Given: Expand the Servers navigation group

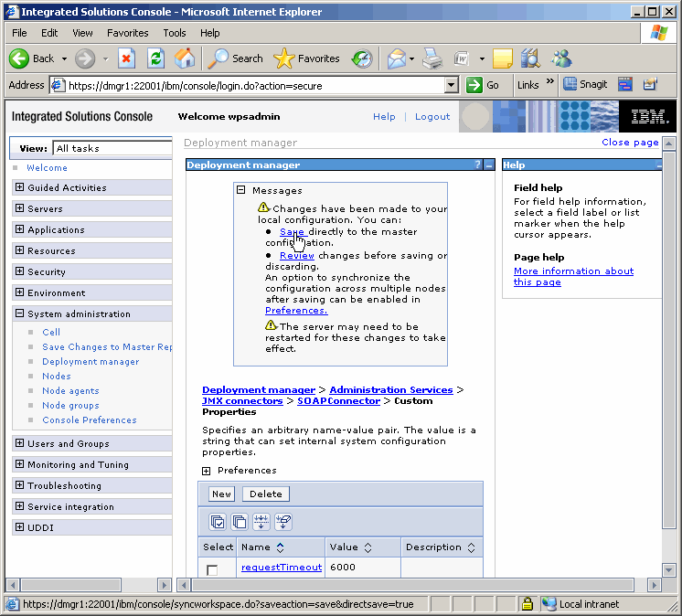Looking at the screenshot, I should coord(20,208).
